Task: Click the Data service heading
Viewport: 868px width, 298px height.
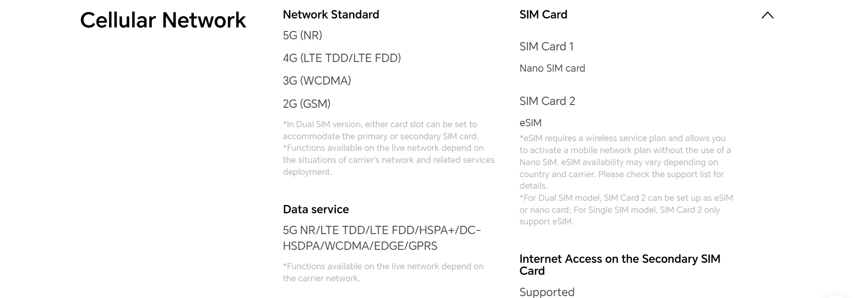Action: [316, 209]
